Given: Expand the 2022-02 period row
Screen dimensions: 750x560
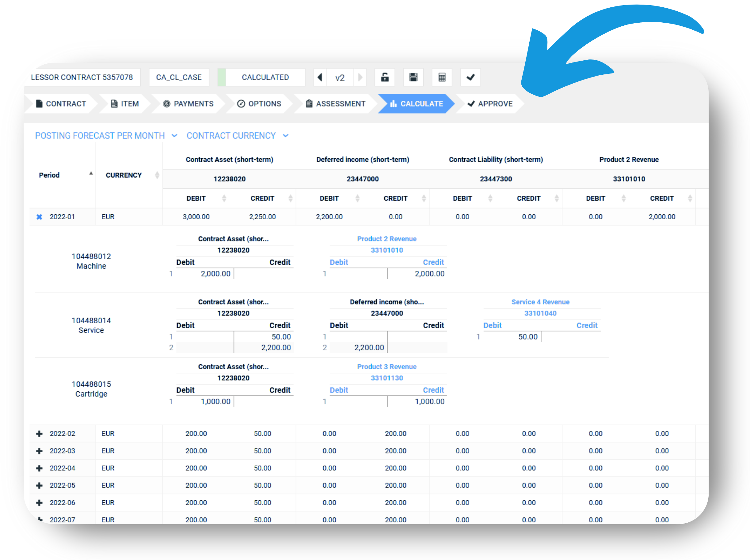Looking at the screenshot, I should coord(39,434).
